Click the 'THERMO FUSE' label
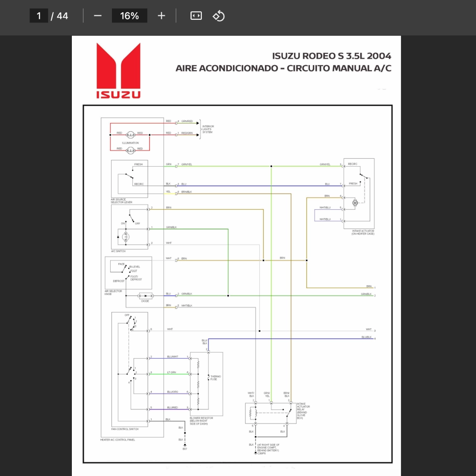476x476 pixels. coord(216,378)
